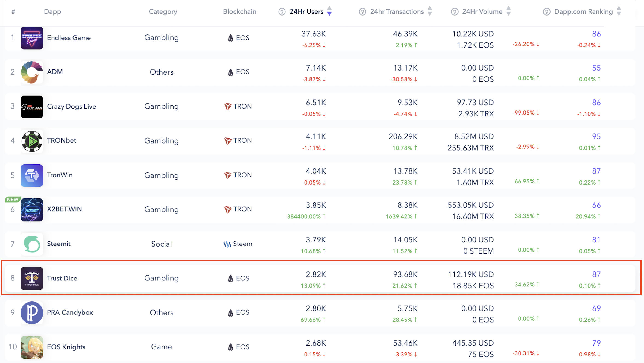
Task: Open the X2BET.WIN logo
Action: [32, 210]
